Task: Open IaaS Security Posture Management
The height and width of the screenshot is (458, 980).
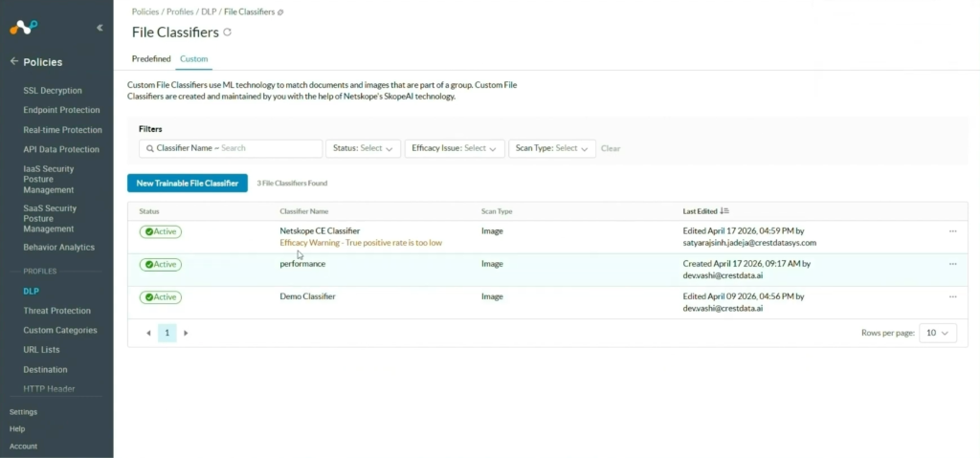Action: (x=49, y=180)
